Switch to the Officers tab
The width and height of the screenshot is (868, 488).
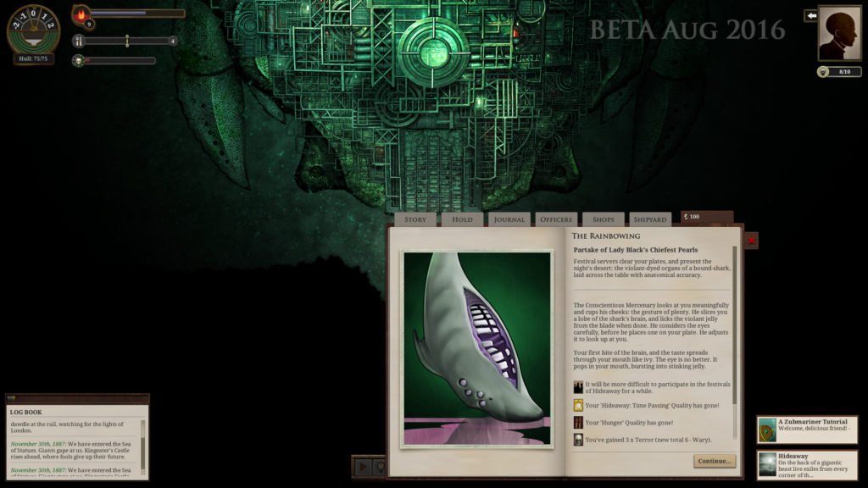coord(557,219)
